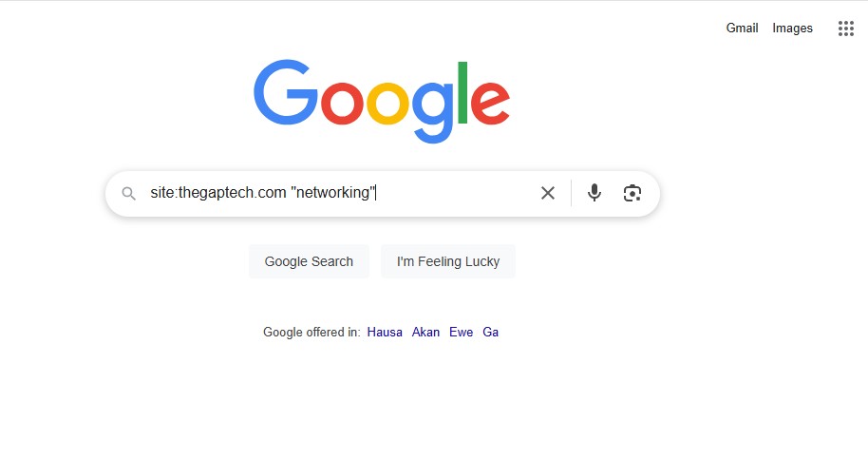Click the I'm Feeling Lucky button

point(448,261)
